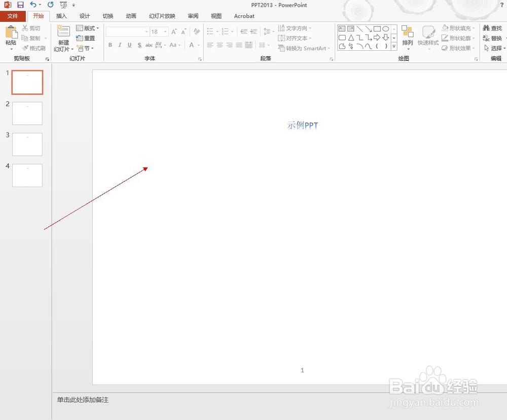Image resolution: width=507 pixels, height=420 pixels.
Task: Switch to the Animations tab
Action: tap(131, 16)
